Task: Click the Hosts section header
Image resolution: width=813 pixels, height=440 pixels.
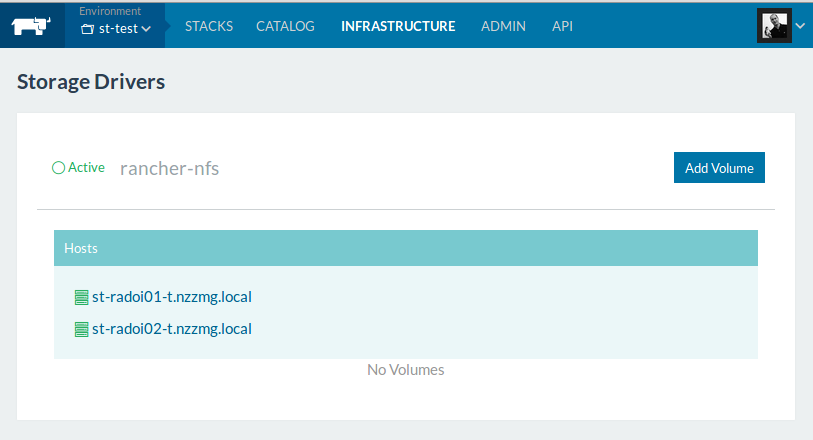Action: [405, 248]
